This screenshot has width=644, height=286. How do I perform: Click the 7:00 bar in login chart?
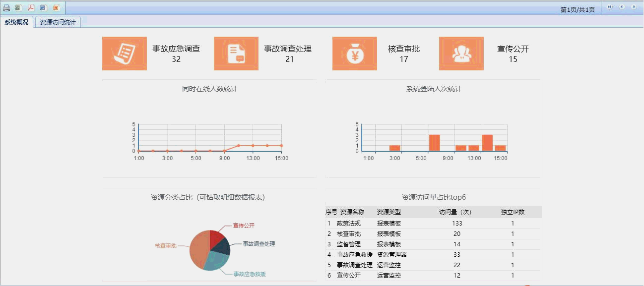tap(435, 143)
